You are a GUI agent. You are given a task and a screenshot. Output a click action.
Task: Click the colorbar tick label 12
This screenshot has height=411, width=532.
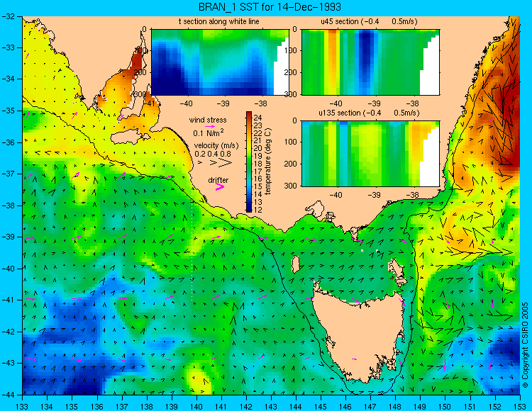point(258,210)
